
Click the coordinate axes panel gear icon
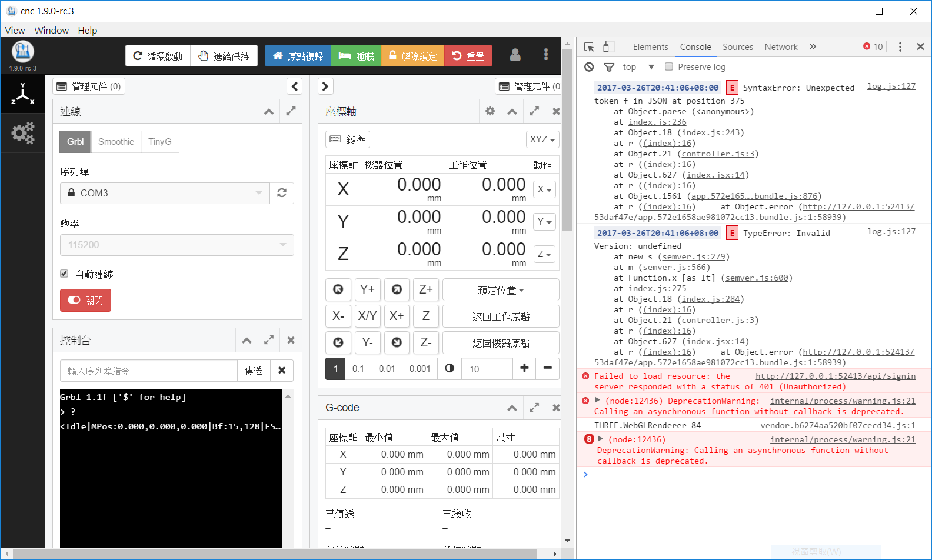pos(490,111)
